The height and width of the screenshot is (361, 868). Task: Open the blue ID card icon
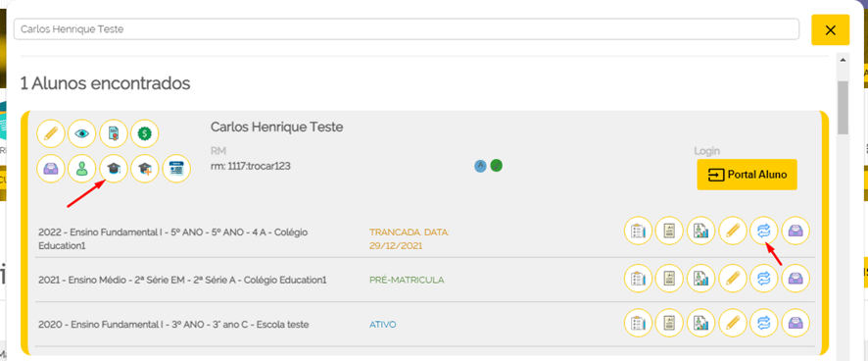[176, 168]
